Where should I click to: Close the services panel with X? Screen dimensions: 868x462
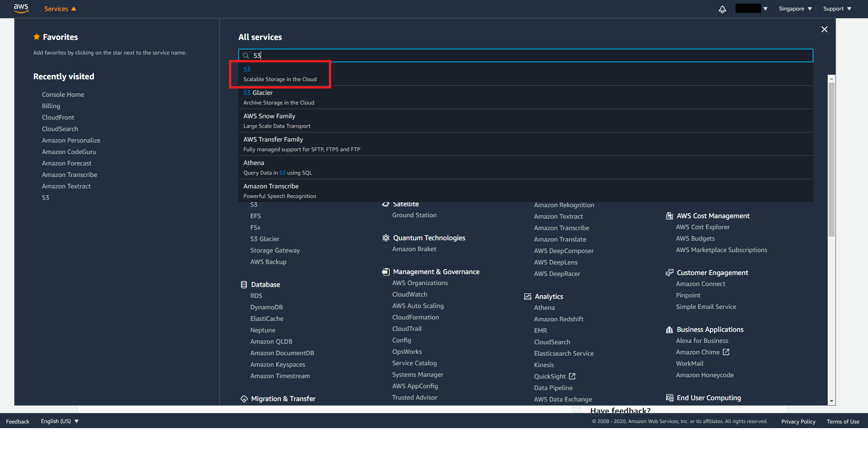824,29
